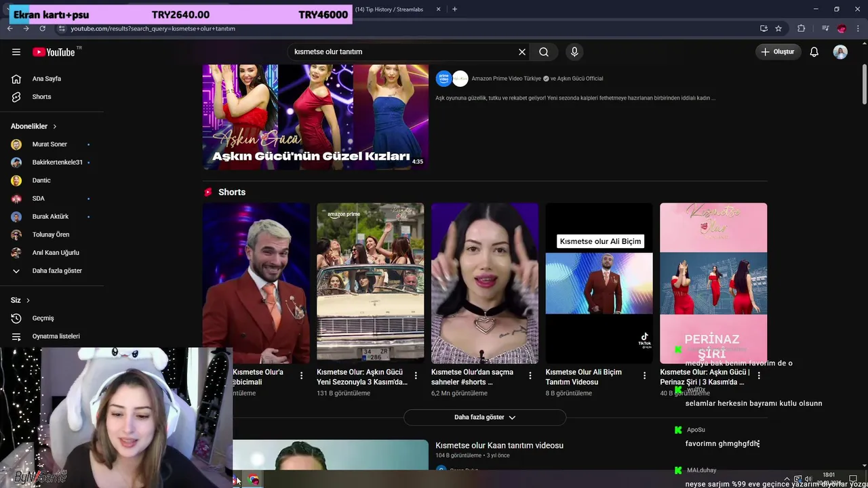Screen dimensions: 868x488
Task: Show hidden system tray icons
Action: (x=787, y=479)
